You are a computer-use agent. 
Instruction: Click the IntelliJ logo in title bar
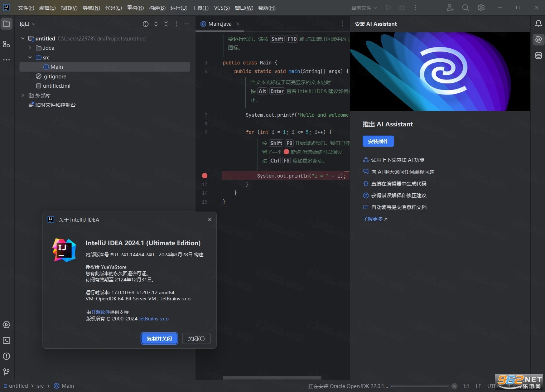[6, 8]
